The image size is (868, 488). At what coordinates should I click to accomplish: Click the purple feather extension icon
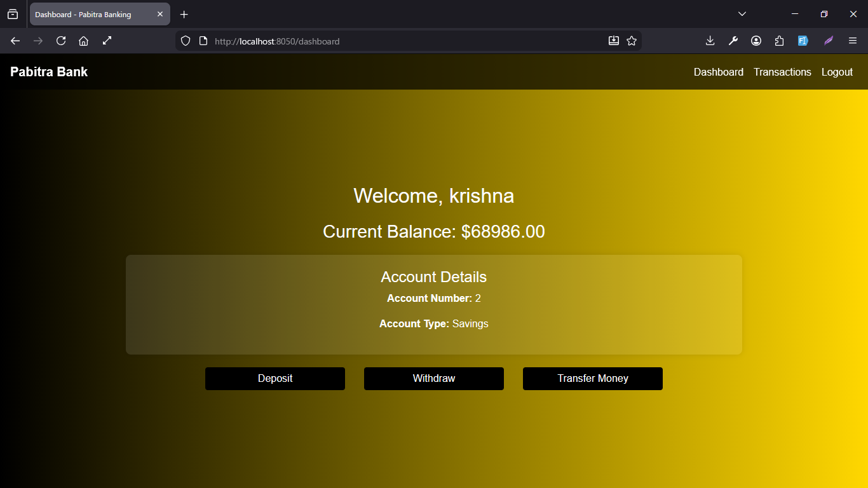click(x=829, y=41)
